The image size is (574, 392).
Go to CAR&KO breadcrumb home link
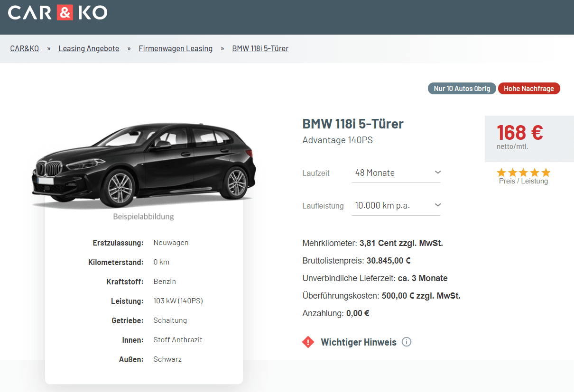pos(25,48)
